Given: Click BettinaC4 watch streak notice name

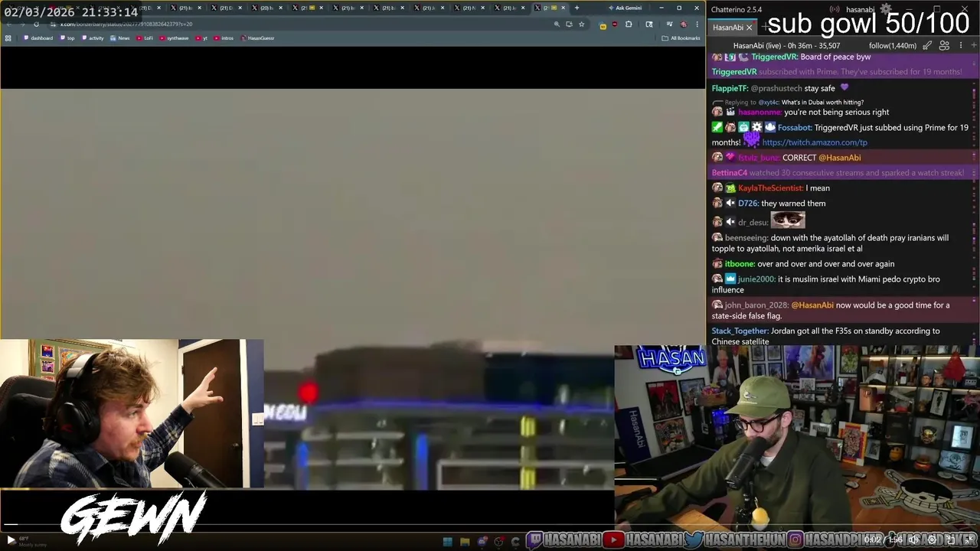Looking at the screenshot, I should click(x=730, y=173).
